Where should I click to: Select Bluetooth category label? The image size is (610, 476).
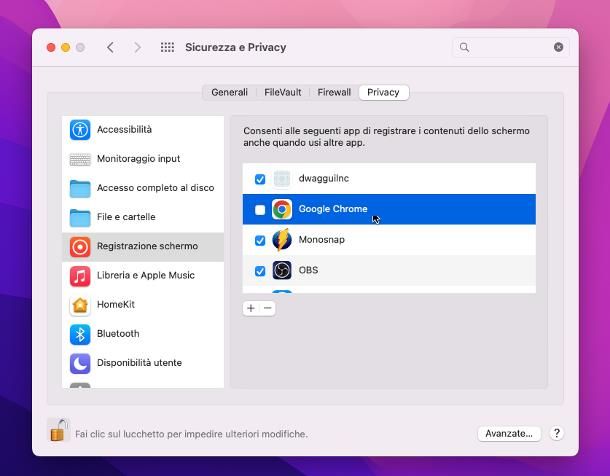click(118, 334)
